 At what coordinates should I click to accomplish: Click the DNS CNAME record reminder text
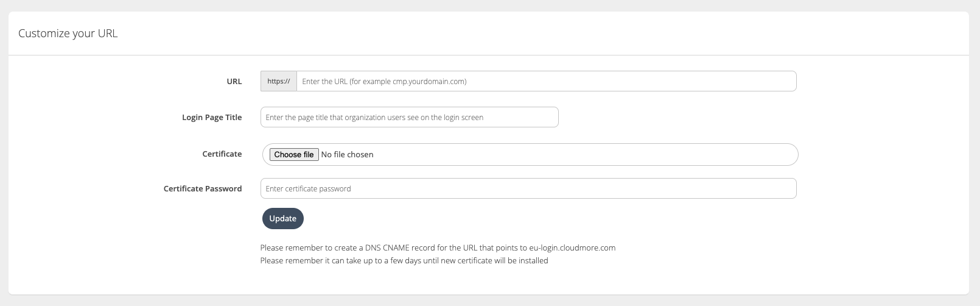(390, 247)
